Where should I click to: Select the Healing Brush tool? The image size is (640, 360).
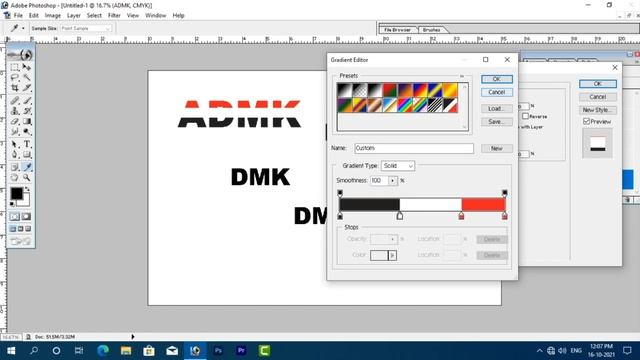click(x=15, y=100)
